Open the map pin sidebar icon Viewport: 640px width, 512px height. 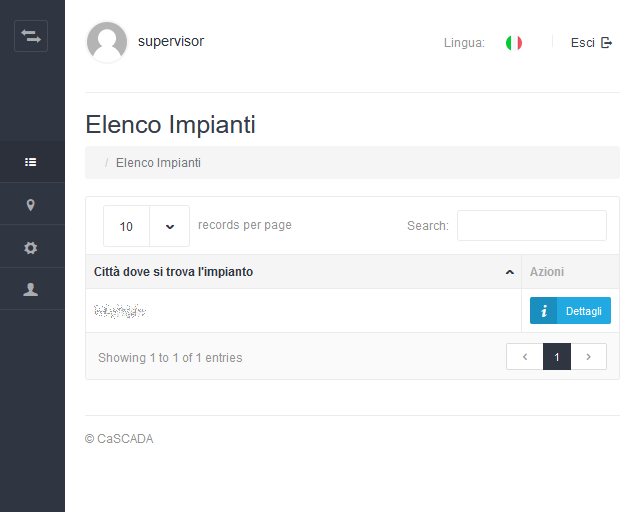click(31, 205)
